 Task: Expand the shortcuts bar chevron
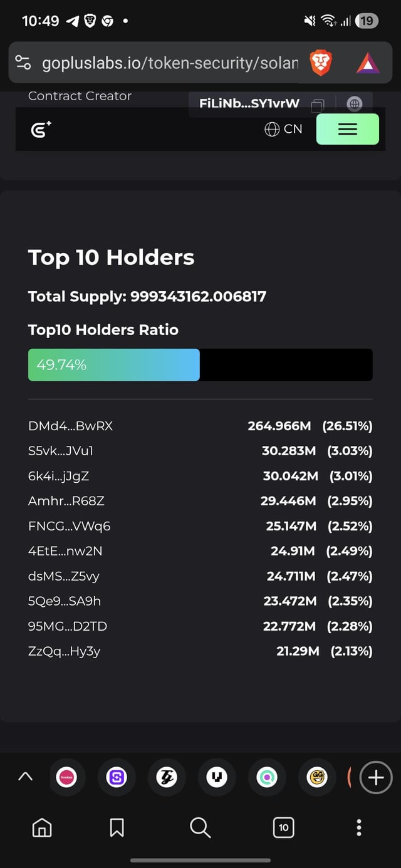25,777
